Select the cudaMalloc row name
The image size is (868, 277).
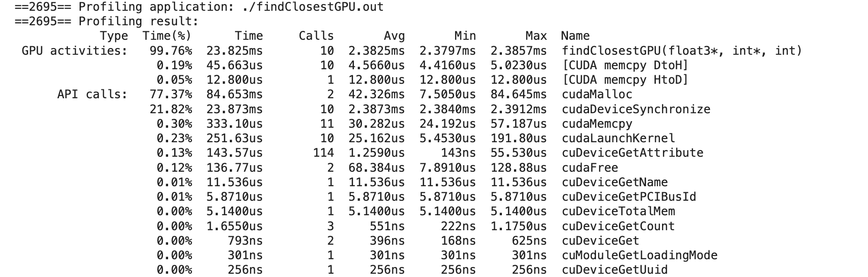pos(597,95)
